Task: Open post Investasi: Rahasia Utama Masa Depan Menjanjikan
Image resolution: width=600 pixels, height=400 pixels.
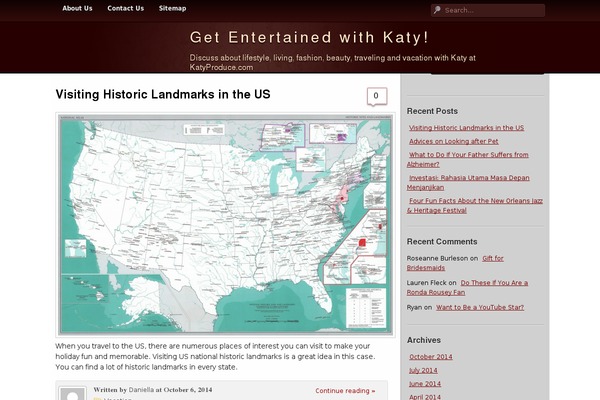Action: pos(468,182)
